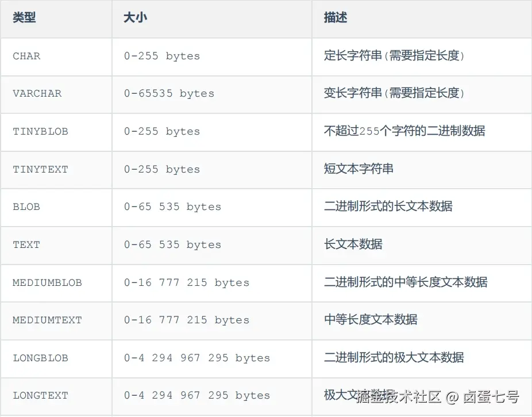
Task: Click the 描述 column header
Action: pos(333,18)
